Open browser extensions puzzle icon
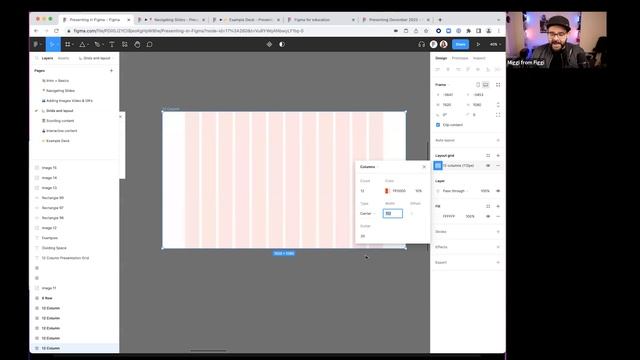 click(468, 31)
